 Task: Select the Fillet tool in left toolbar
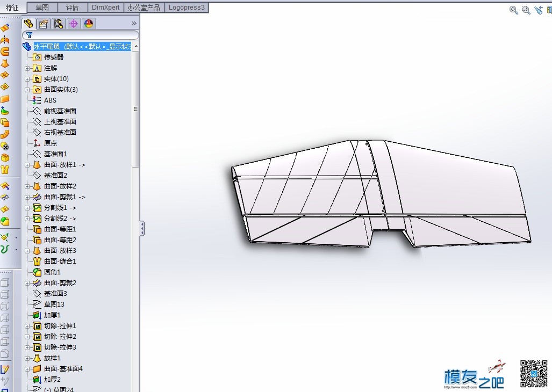[x=5, y=221]
